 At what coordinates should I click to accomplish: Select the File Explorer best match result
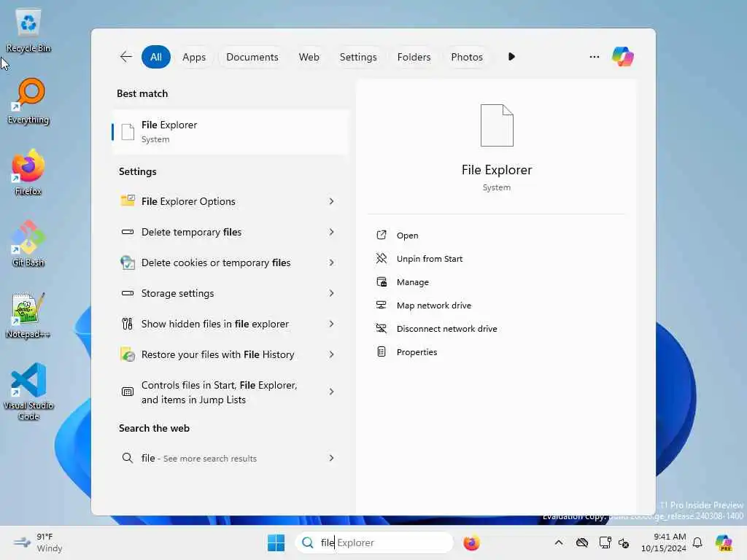(230, 132)
